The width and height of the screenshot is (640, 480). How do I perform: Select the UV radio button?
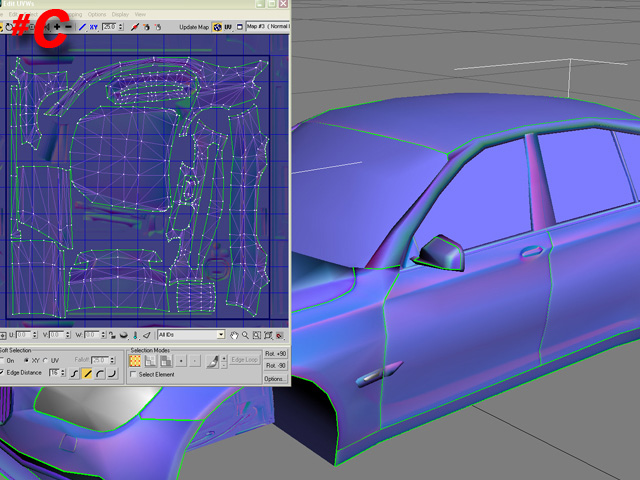coord(44,360)
